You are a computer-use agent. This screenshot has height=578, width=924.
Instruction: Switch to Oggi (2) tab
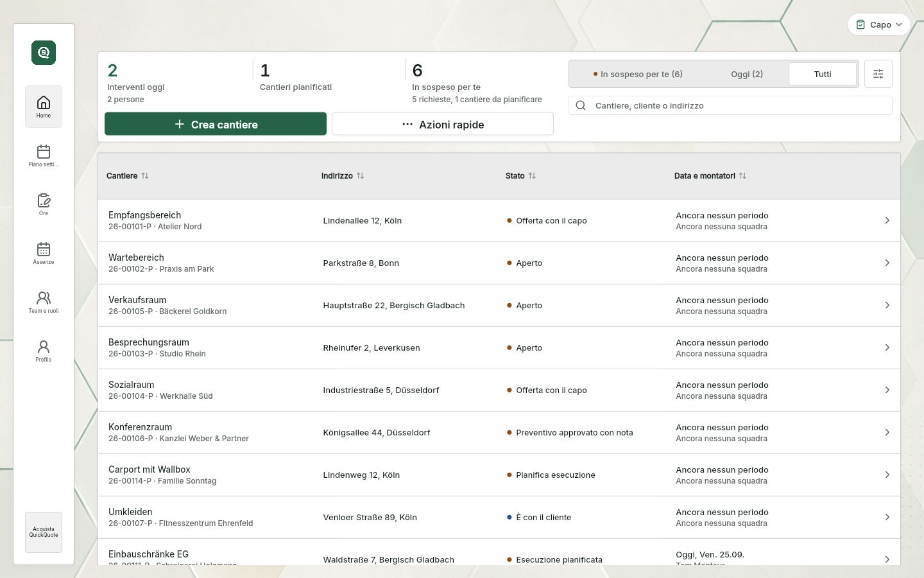[x=747, y=74]
